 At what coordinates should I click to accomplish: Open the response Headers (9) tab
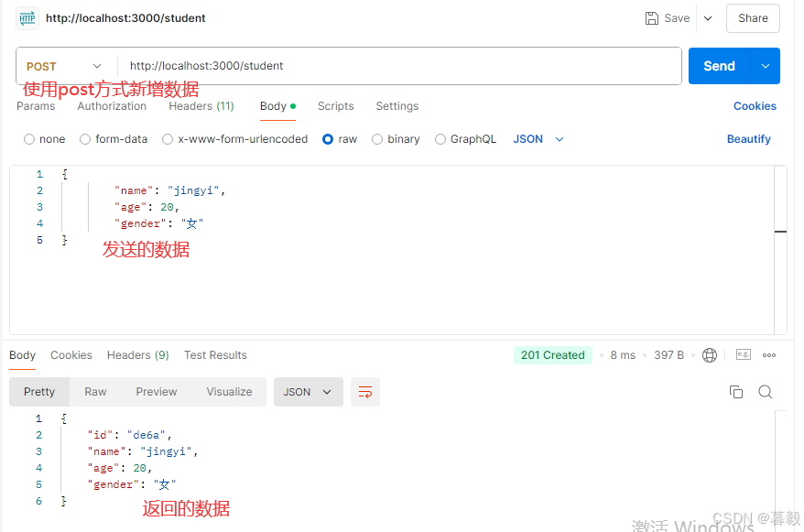click(138, 355)
